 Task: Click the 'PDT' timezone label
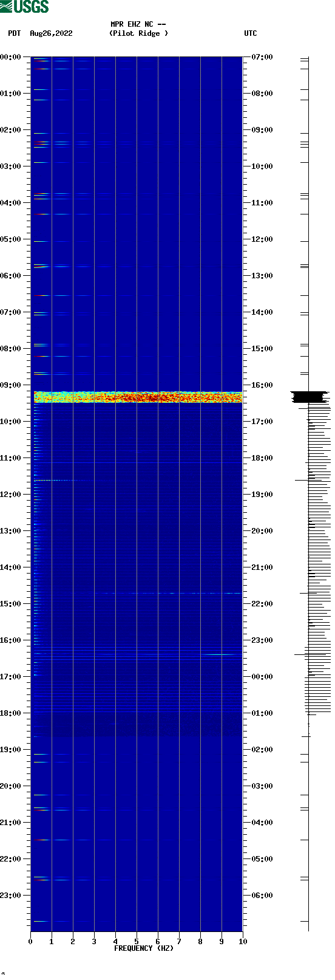tap(15, 33)
